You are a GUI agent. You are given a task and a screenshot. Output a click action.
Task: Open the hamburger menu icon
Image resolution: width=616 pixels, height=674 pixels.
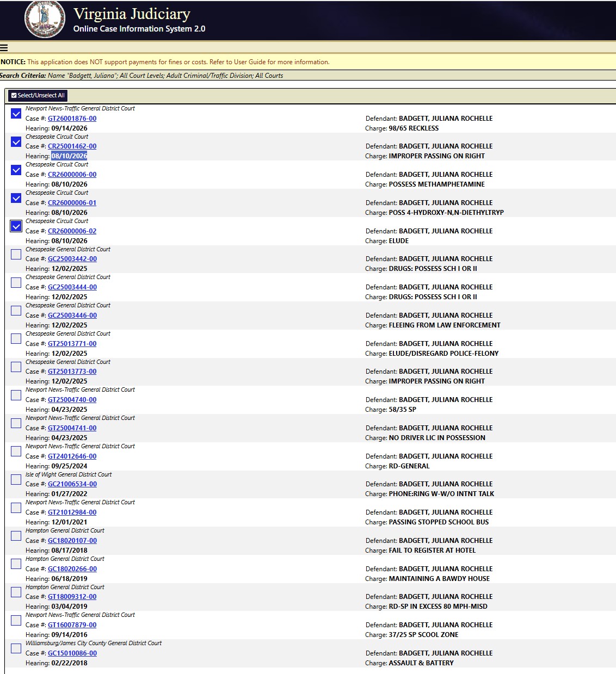[4, 47]
